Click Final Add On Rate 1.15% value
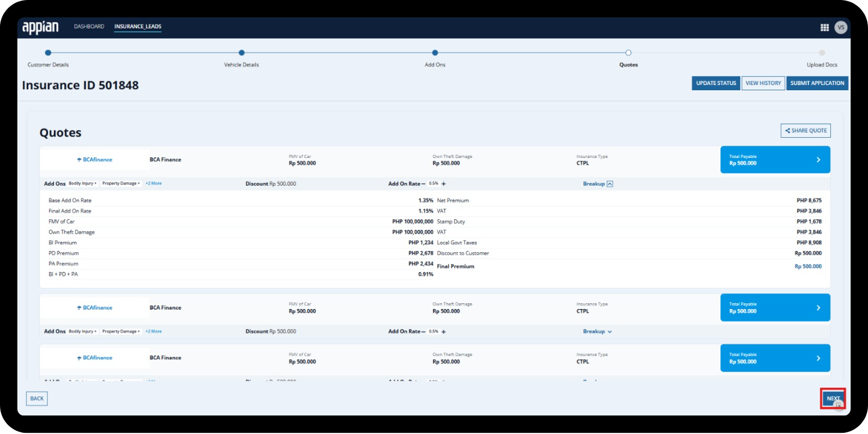The width and height of the screenshot is (868, 434). 426,211
